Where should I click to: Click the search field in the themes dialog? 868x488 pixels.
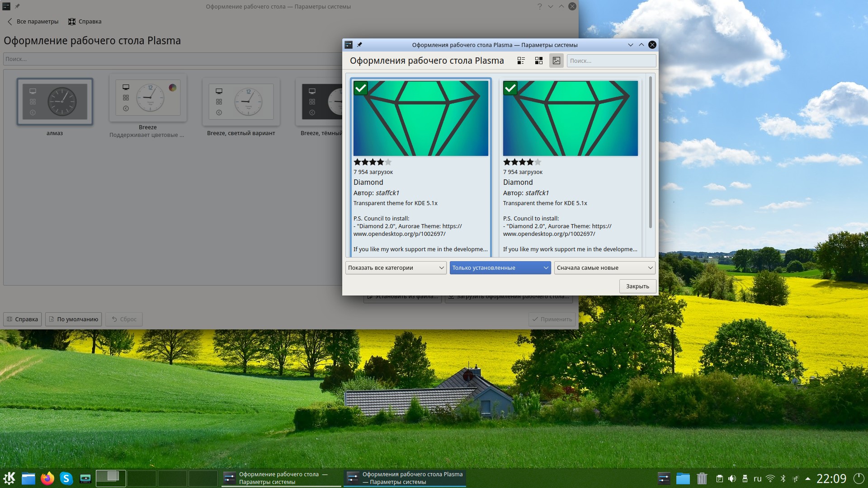[x=611, y=61]
